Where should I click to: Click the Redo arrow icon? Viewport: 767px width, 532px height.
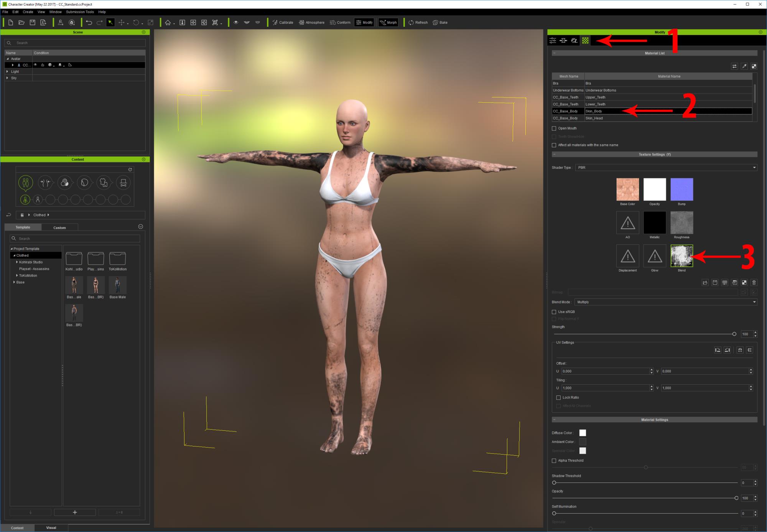pyautogui.click(x=100, y=23)
